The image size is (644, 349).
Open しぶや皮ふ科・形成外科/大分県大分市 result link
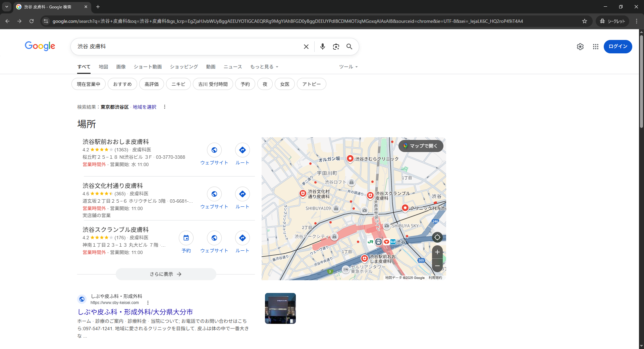[135, 312]
